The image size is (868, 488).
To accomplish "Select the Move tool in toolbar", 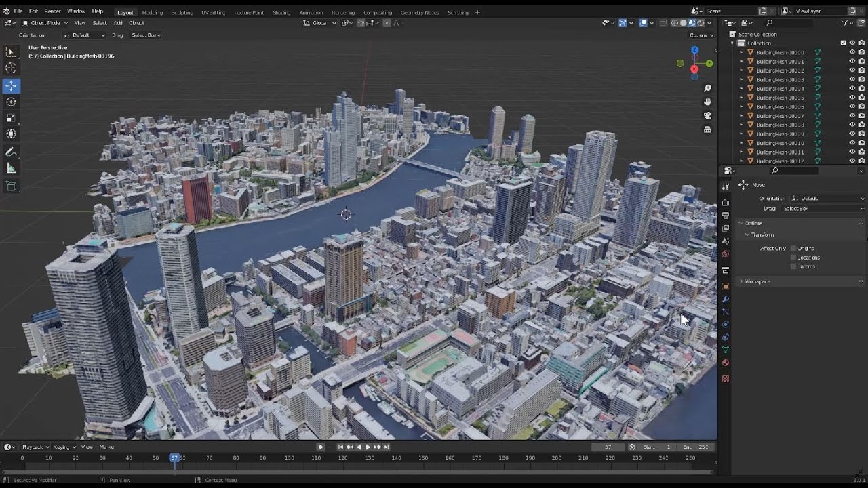I will coord(11,86).
